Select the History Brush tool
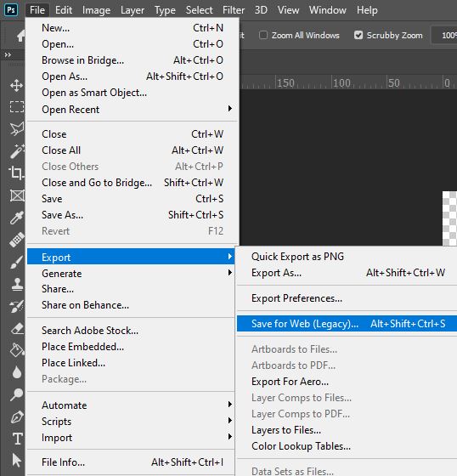This screenshot has width=457, height=476. click(17, 306)
